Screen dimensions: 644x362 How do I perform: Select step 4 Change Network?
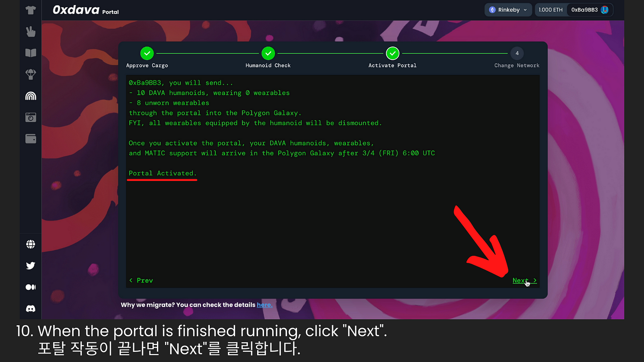coord(517,58)
